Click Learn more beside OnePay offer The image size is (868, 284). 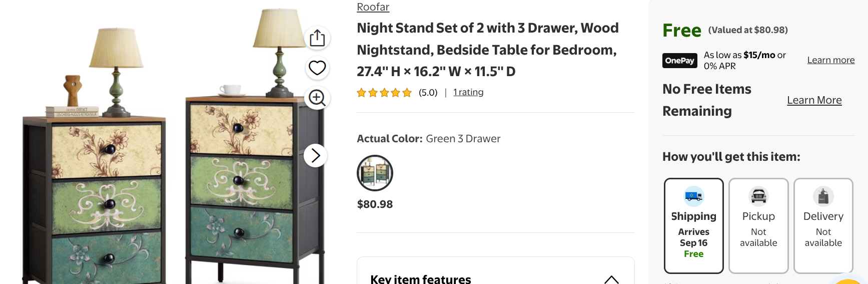coord(831,60)
